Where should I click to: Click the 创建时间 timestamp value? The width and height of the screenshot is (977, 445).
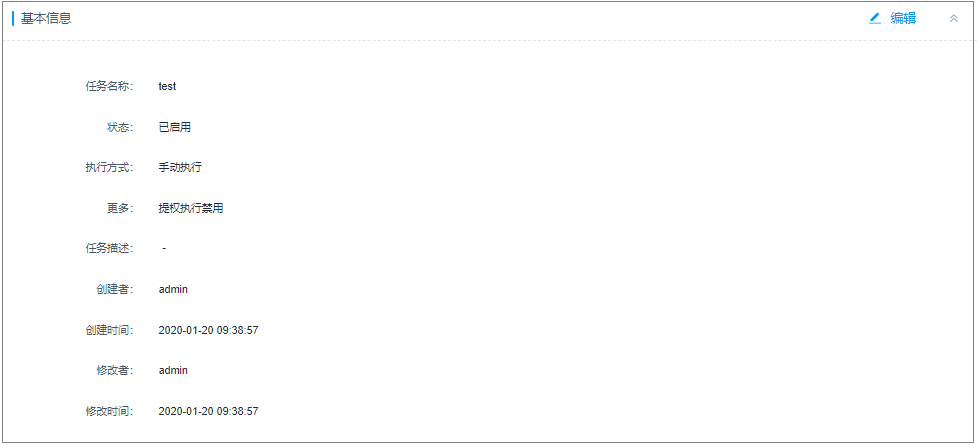point(208,330)
